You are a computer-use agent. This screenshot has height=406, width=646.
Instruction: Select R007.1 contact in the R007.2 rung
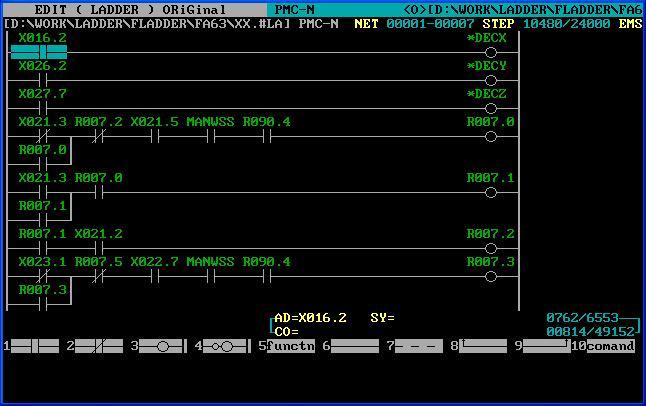[43, 249]
